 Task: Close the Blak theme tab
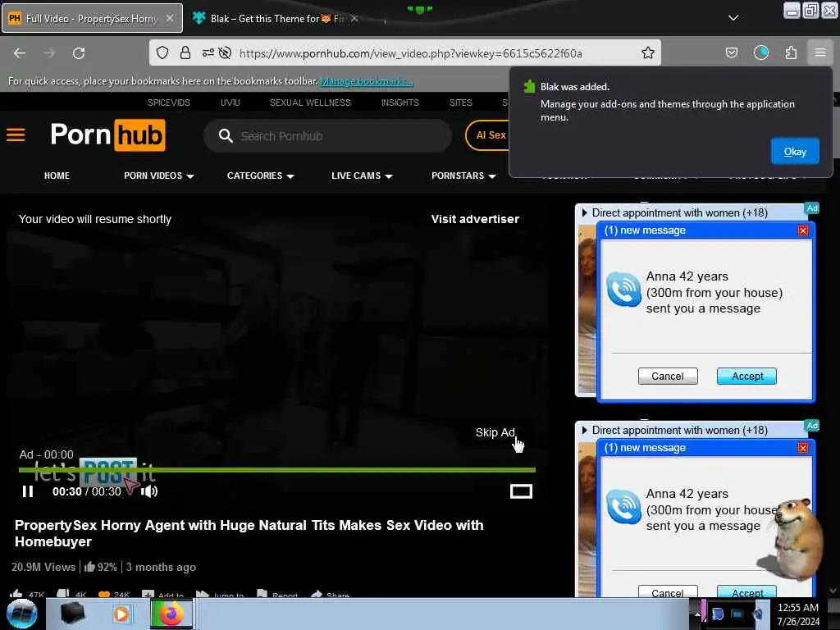[354, 18]
